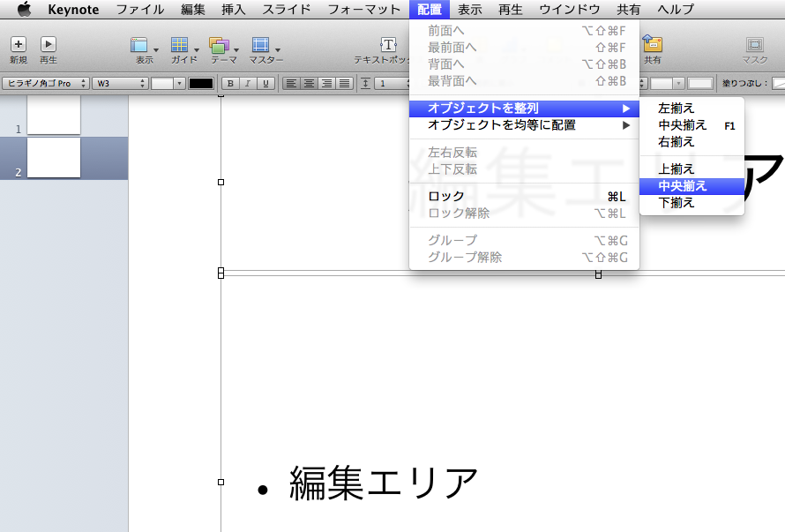Insert a text box with テキストボックス icon
Screen dimensions: 785x532
pos(388,45)
